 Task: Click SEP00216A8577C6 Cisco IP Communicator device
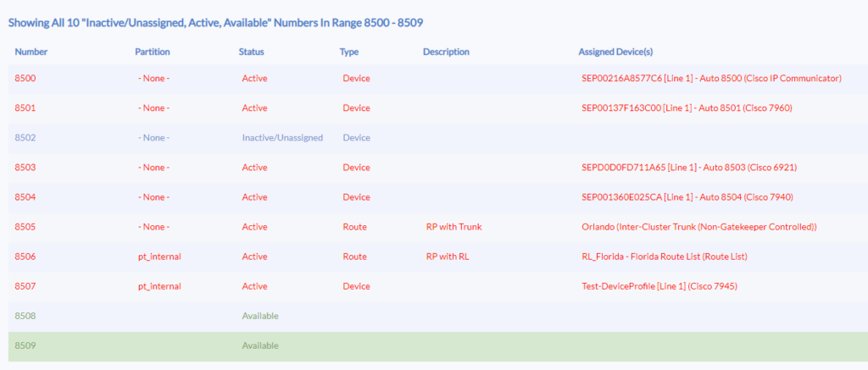(x=712, y=79)
